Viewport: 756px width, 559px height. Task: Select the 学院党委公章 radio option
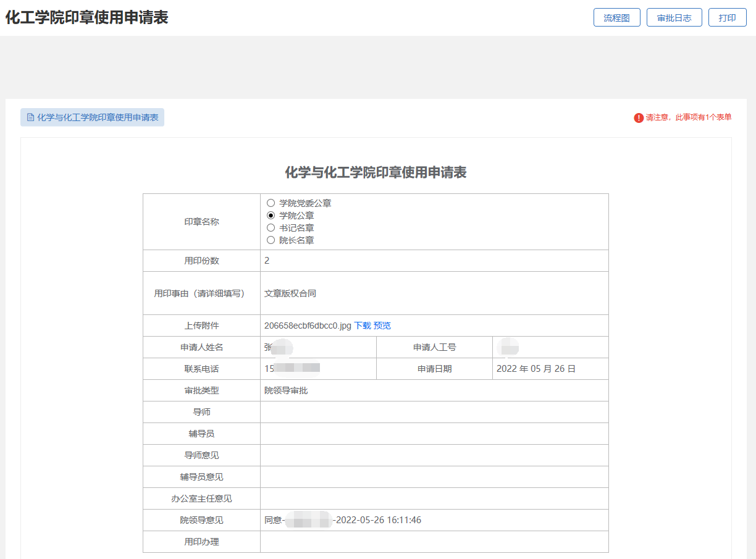pyautogui.click(x=271, y=203)
